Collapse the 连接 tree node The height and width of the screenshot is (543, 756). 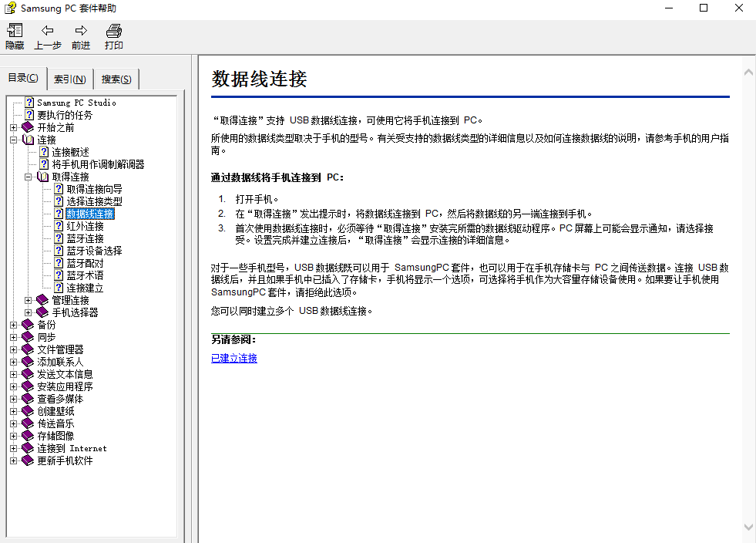tap(14, 140)
